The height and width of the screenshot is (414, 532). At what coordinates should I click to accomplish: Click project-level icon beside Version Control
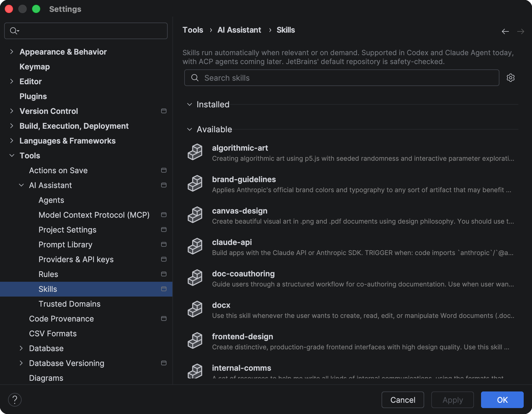pyautogui.click(x=164, y=111)
